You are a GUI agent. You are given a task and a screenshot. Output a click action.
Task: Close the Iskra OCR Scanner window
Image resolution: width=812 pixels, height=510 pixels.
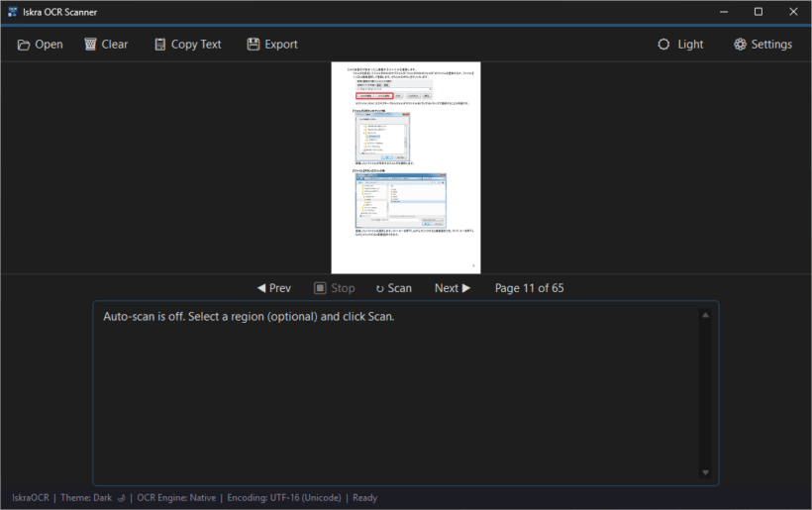click(793, 12)
